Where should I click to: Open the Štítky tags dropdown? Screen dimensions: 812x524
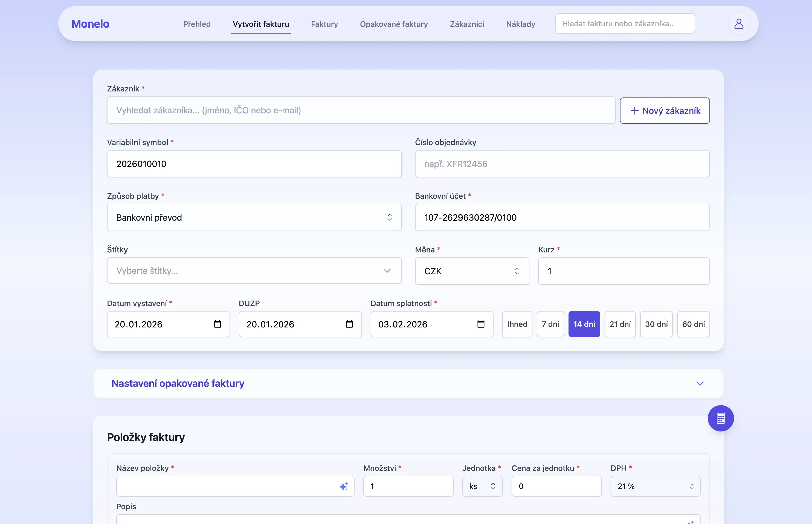point(254,270)
